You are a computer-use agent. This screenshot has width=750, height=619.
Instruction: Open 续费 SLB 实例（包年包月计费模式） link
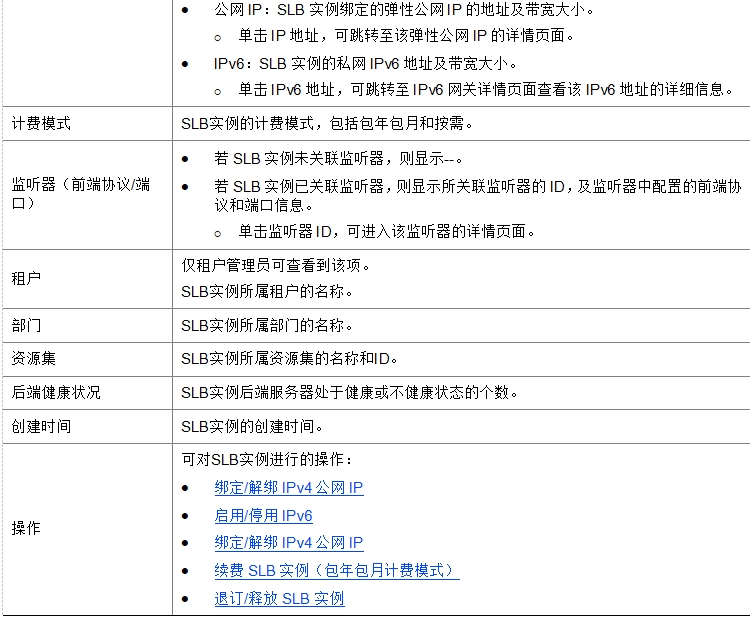click(337, 570)
